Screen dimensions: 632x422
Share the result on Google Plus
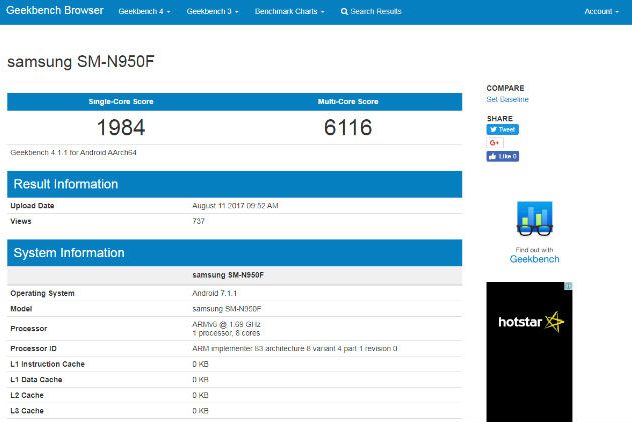(495, 143)
